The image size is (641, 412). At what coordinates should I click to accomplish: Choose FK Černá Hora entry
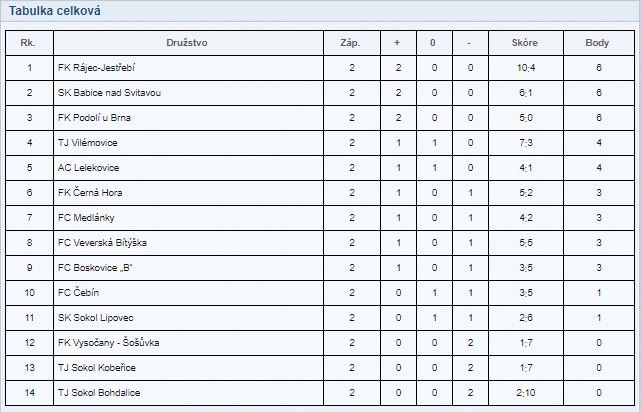(x=90, y=193)
